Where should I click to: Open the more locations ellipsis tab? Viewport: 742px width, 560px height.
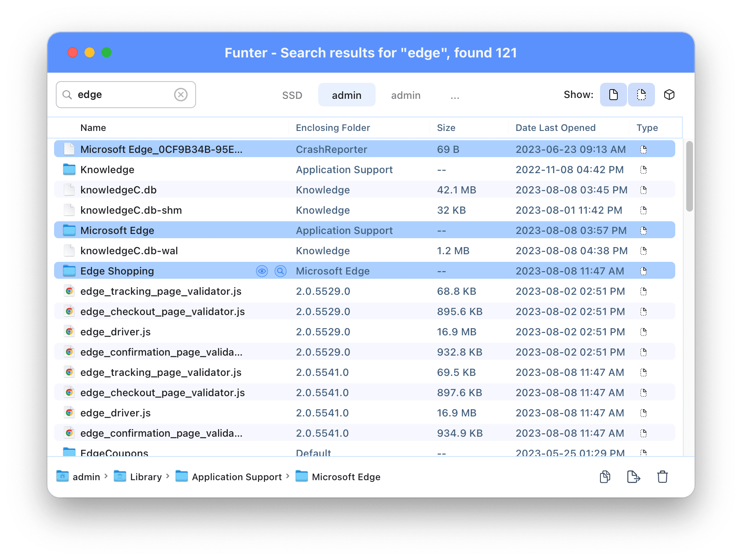pyautogui.click(x=455, y=95)
